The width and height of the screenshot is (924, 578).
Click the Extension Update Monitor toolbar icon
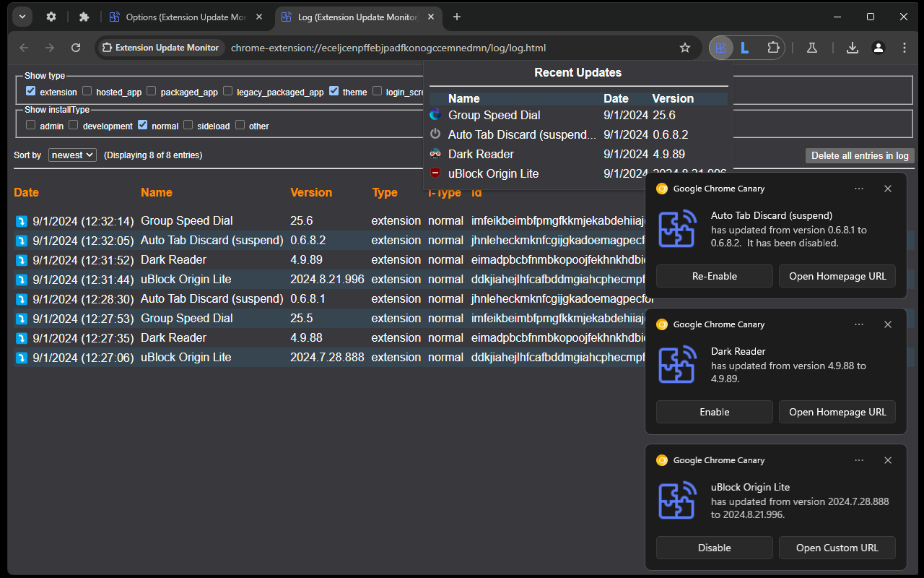(x=720, y=48)
